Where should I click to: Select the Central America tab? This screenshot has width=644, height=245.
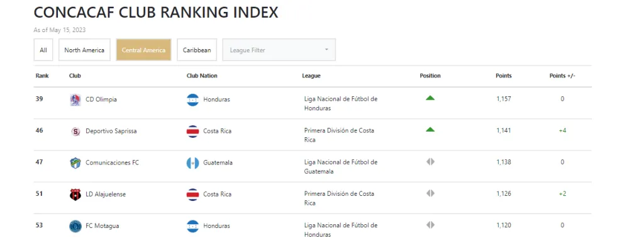pos(143,50)
